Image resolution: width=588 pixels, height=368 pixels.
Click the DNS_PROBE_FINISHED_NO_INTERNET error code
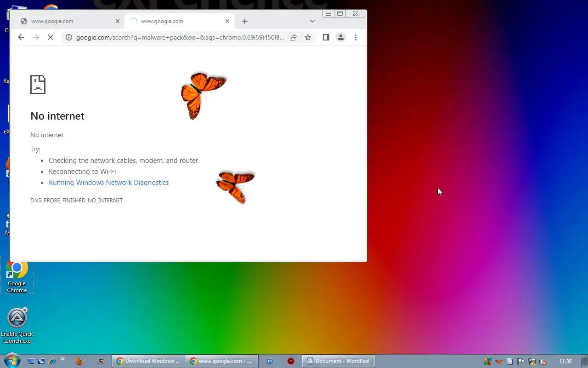(76, 201)
